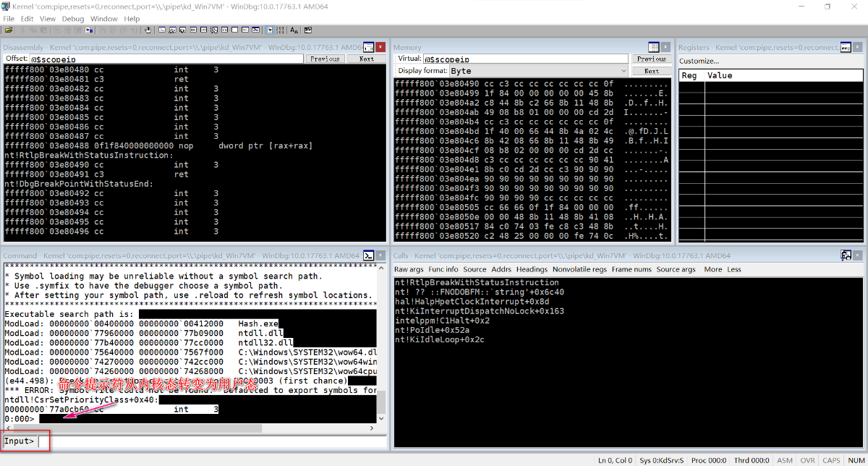Viewport: 868px width, 466px height.
Task: Click the Disassembly Offset input field
Action: point(166,59)
